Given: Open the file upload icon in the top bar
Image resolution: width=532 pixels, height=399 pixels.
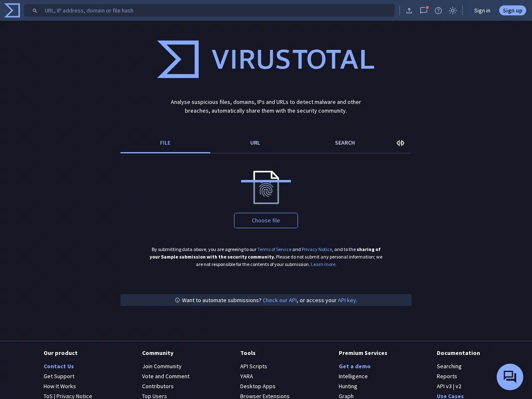Looking at the screenshot, I should tap(409, 10).
